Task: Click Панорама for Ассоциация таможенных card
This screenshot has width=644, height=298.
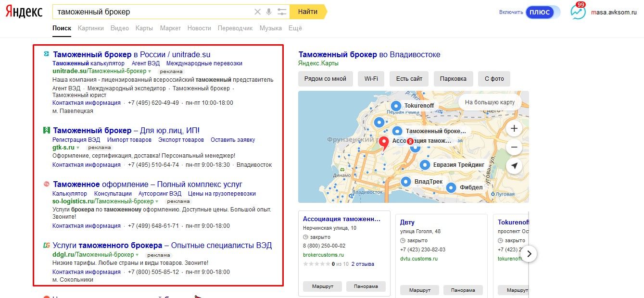Action: point(366,286)
